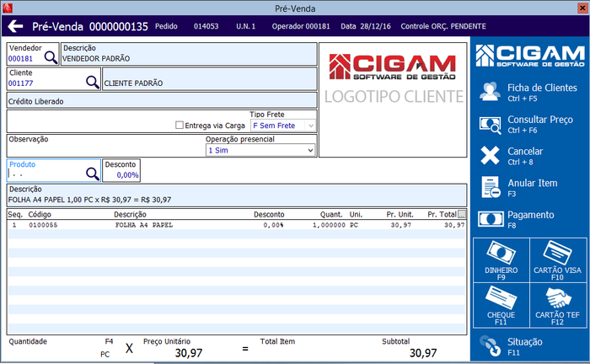The image size is (590, 364).
Task: Click the Pagamento banknote icon
Action: pyautogui.click(x=491, y=219)
